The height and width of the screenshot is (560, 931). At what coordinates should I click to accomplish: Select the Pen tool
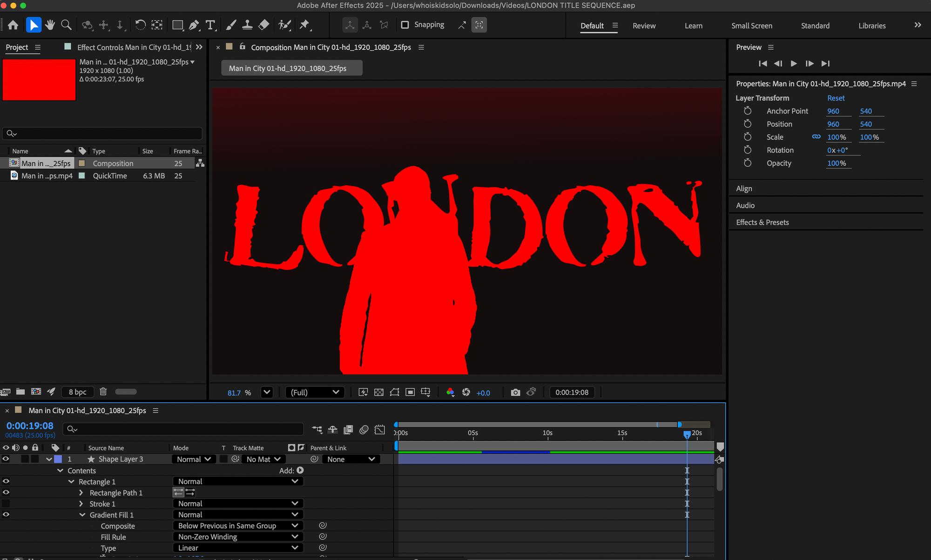(194, 25)
